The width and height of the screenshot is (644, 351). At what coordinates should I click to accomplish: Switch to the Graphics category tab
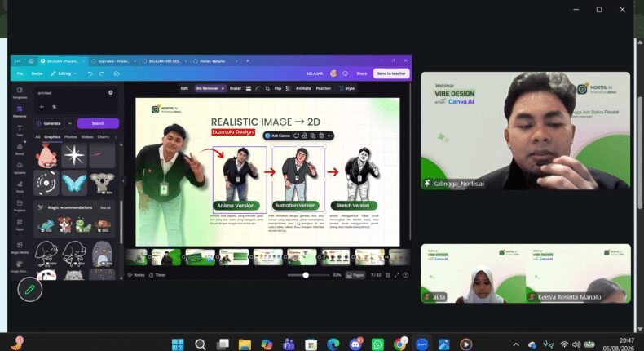(x=52, y=136)
